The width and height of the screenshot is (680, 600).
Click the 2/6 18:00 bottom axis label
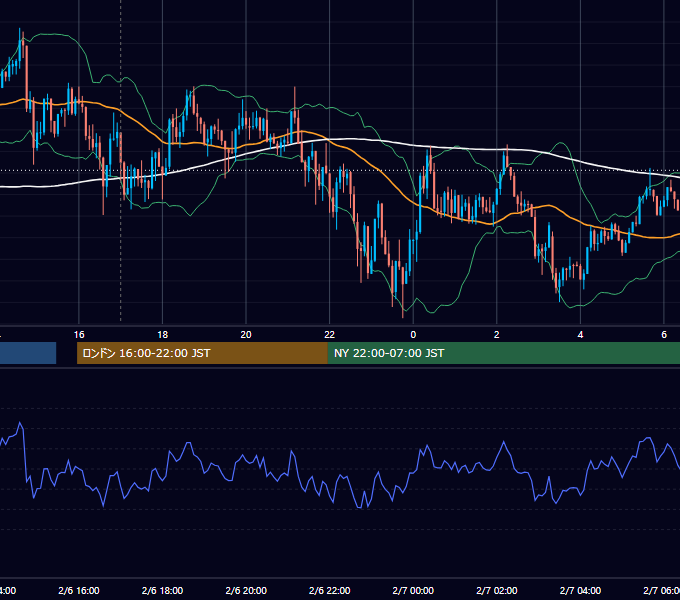[x=163, y=590]
